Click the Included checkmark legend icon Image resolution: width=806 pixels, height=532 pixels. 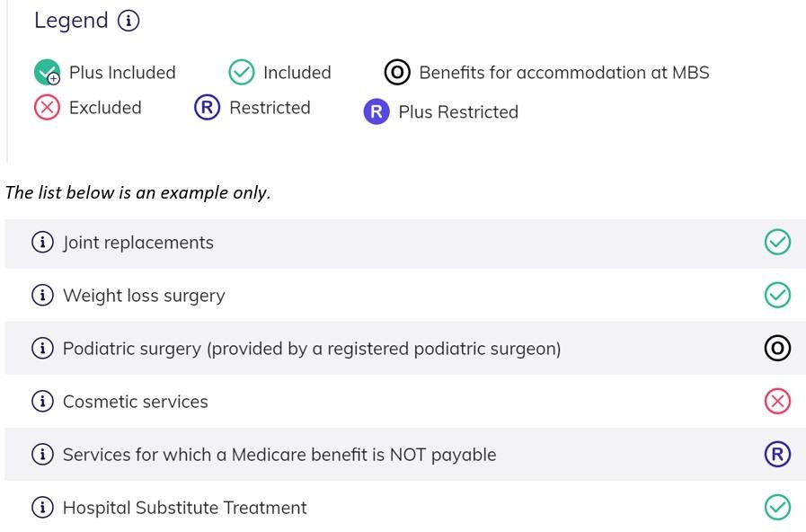[242, 72]
